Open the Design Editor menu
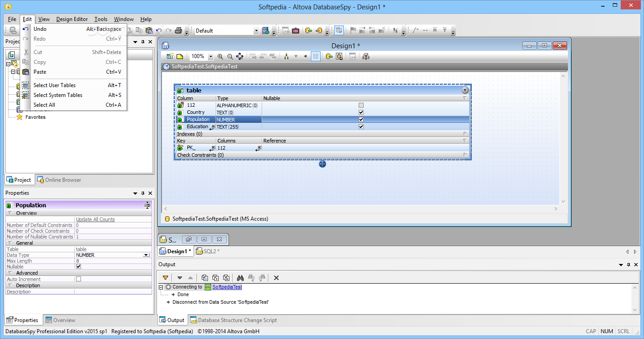 pyautogui.click(x=72, y=19)
